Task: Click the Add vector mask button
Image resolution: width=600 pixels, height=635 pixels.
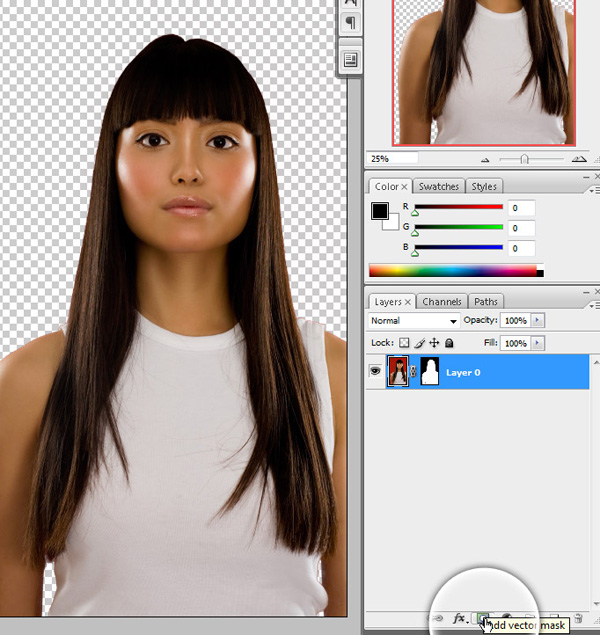Action: pyautogui.click(x=482, y=618)
